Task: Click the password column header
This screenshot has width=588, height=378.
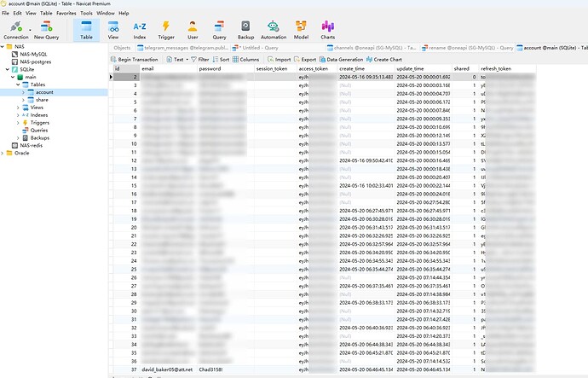Action: pos(225,69)
